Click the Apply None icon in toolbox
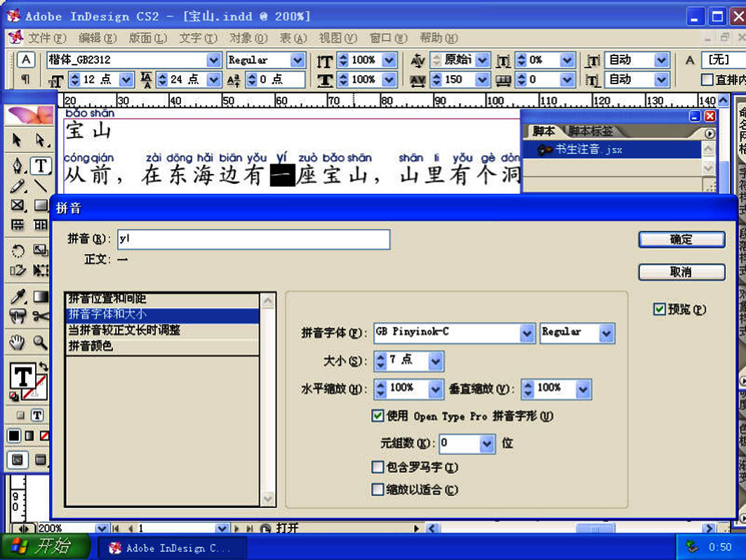This screenshot has width=746, height=560. click(44, 435)
